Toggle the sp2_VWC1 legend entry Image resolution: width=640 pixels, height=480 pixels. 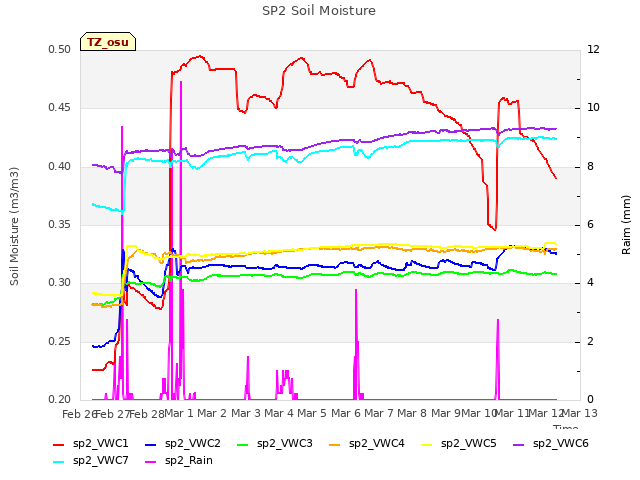(x=91, y=444)
